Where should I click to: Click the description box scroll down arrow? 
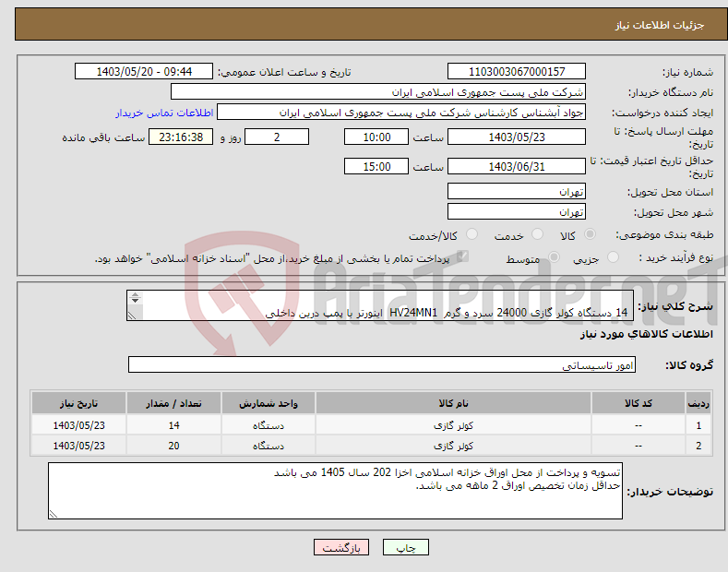tap(135, 301)
